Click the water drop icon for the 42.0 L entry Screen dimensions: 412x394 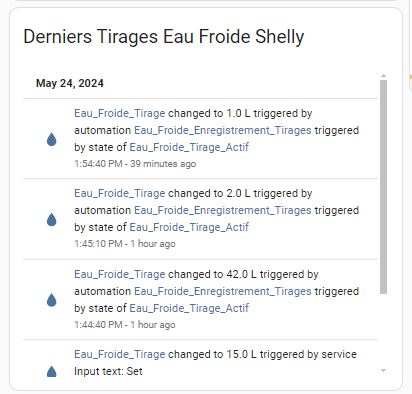(52, 300)
